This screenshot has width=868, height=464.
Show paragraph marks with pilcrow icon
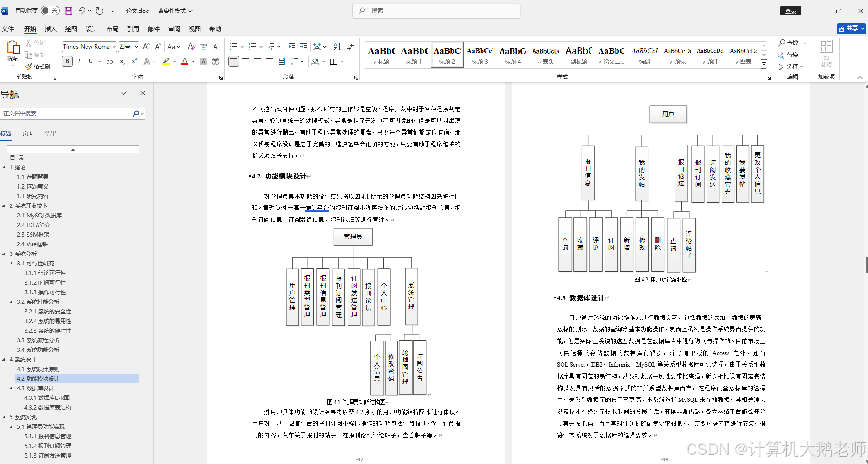pyautogui.click(x=351, y=46)
